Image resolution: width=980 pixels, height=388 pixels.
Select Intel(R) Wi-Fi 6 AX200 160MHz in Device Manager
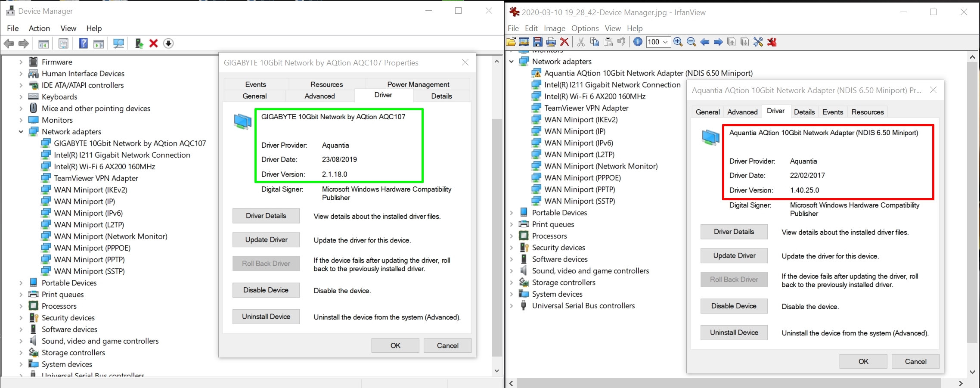[x=104, y=167]
